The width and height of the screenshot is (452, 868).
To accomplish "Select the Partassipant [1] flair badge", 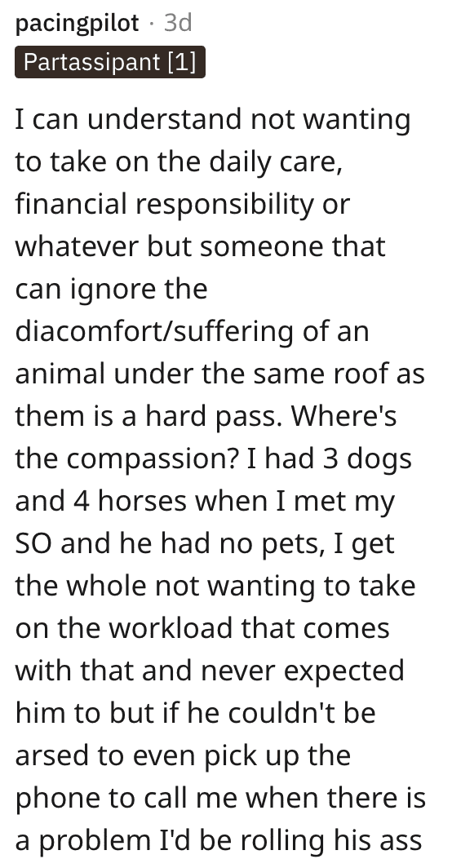I will pyautogui.click(x=110, y=62).
